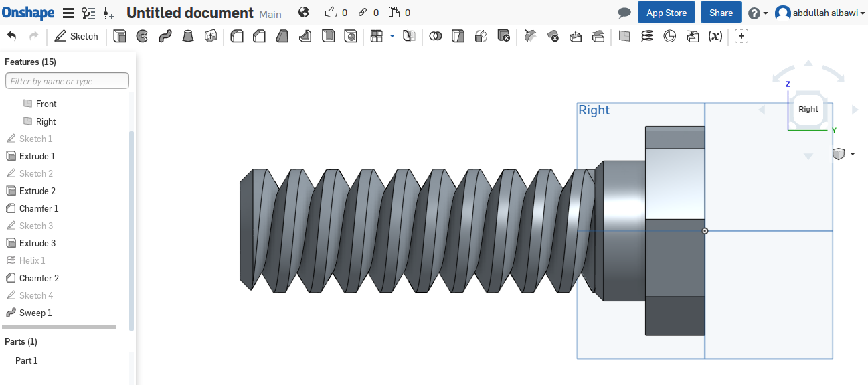Choose the Sweep tool in toolbar
The height and width of the screenshot is (385, 868).
point(165,36)
